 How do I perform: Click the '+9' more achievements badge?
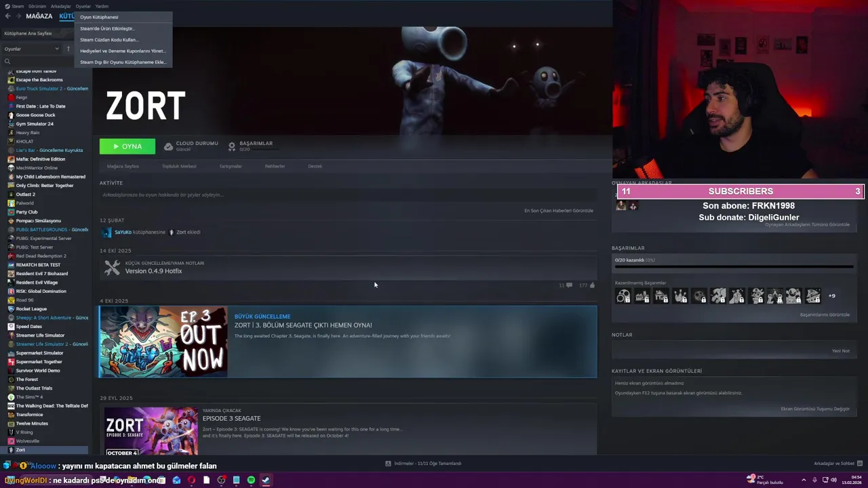[x=831, y=296]
